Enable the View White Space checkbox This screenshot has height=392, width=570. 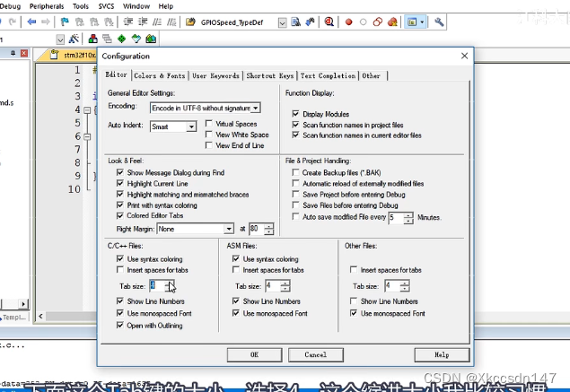point(208,135)
